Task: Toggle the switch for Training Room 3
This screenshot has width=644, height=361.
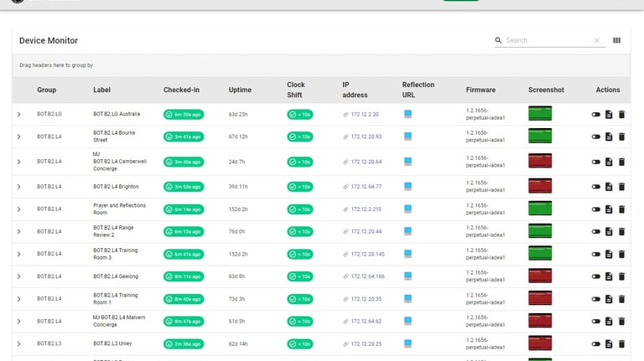Action: pos(596,255)
